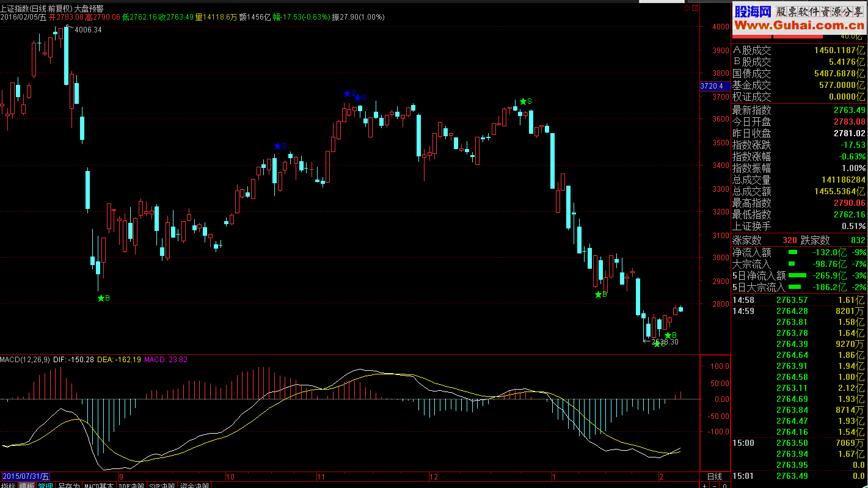Select the 模板 tab

[x=27, y=485]
